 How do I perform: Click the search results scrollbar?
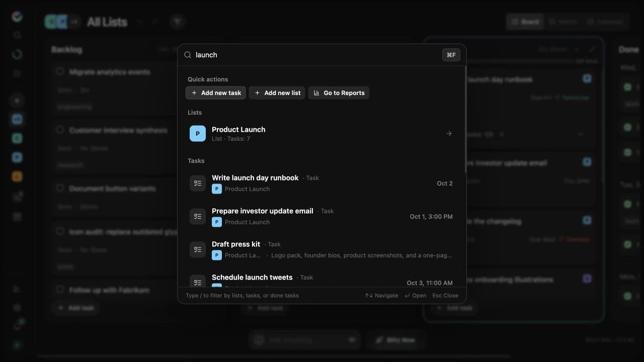tap(465, 121)
